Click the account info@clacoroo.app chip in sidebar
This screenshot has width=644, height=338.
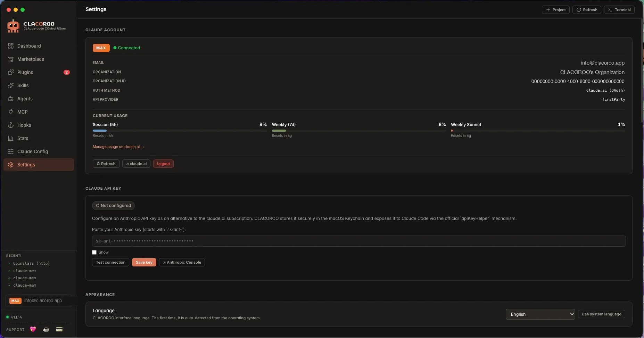[39, 301]
